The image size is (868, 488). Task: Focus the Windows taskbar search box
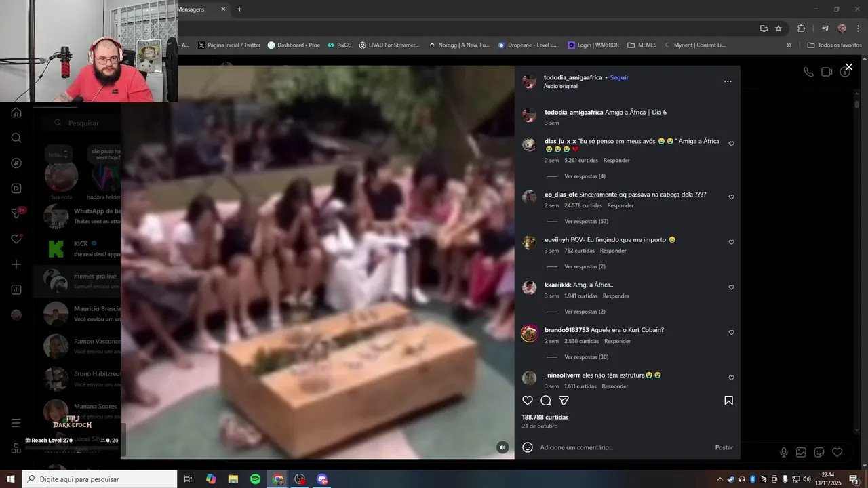(100, 479)
